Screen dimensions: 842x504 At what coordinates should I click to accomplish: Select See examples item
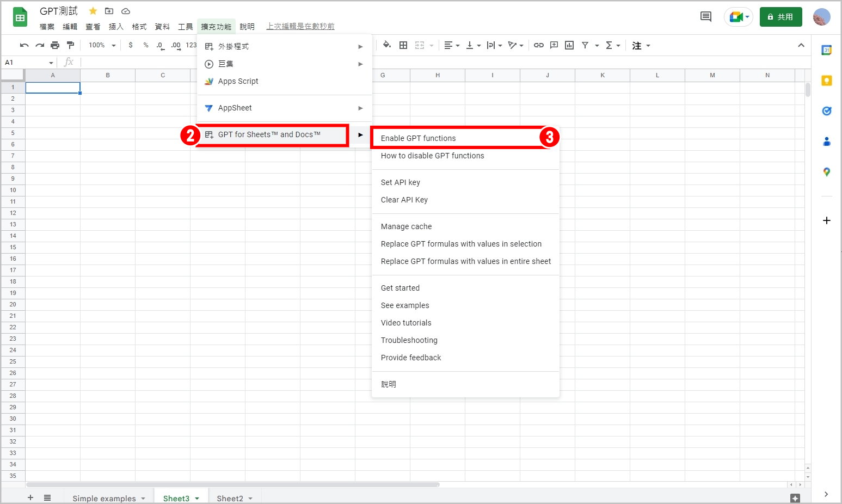point(465,305)
